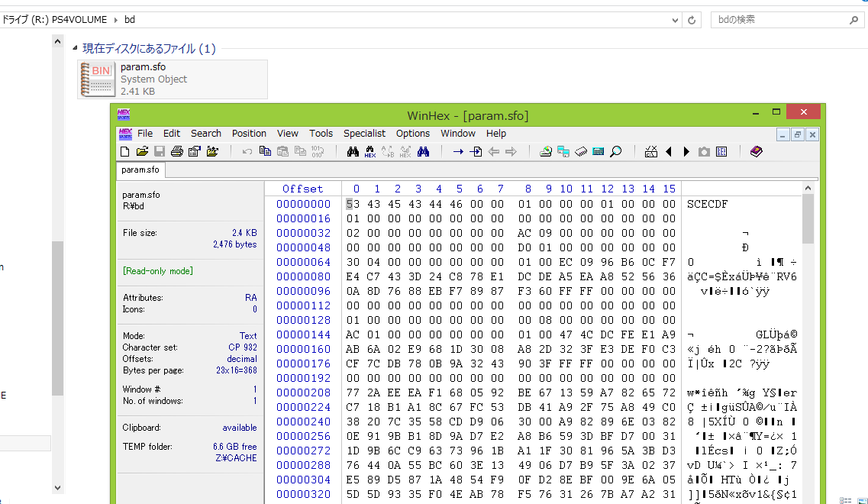
Task: Click the Replace Hex Values icon
Action: pyautogui.click(x=406, y=152)
